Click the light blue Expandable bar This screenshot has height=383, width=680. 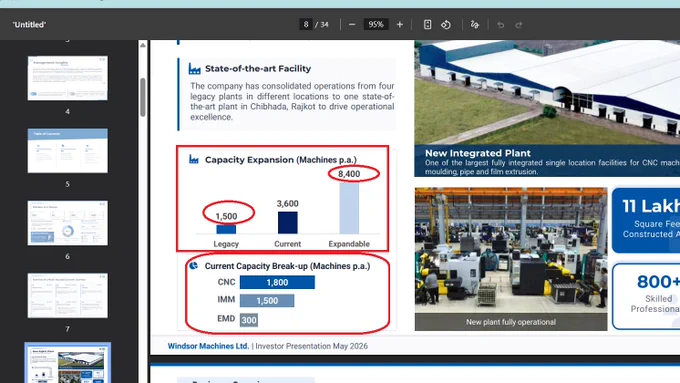[349, 208]
